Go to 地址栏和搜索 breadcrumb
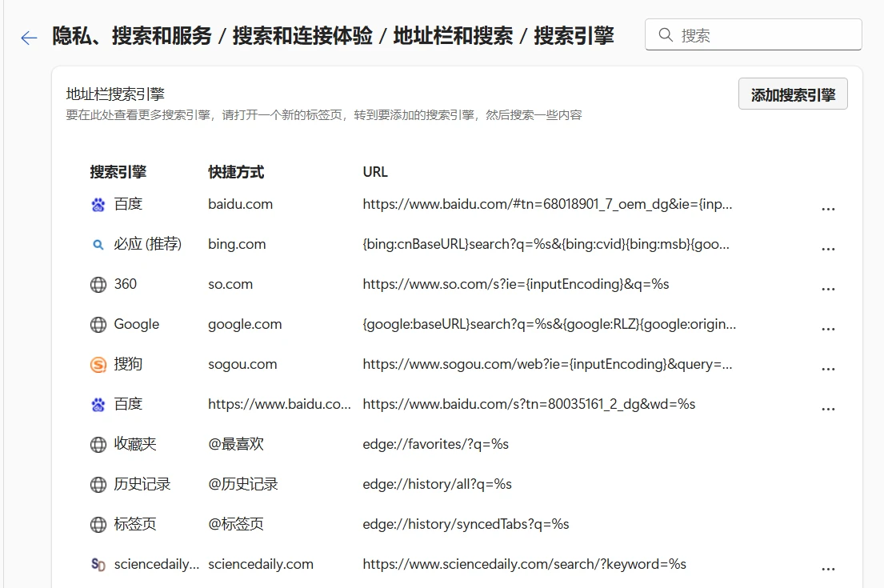 point(453,35)
